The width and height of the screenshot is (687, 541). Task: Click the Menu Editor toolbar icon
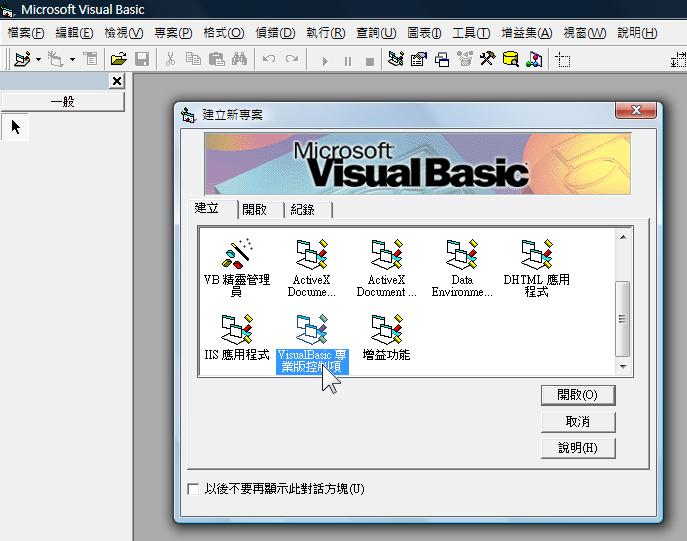91,59
